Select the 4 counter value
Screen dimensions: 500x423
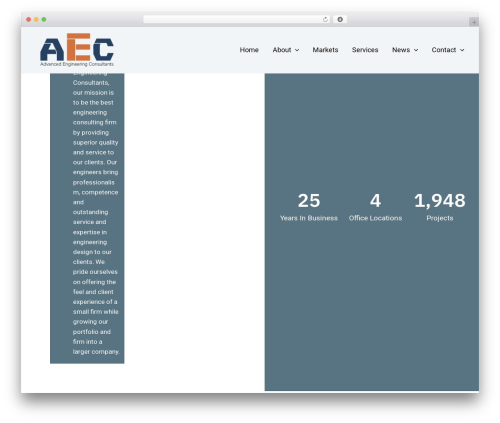[375, 201]
